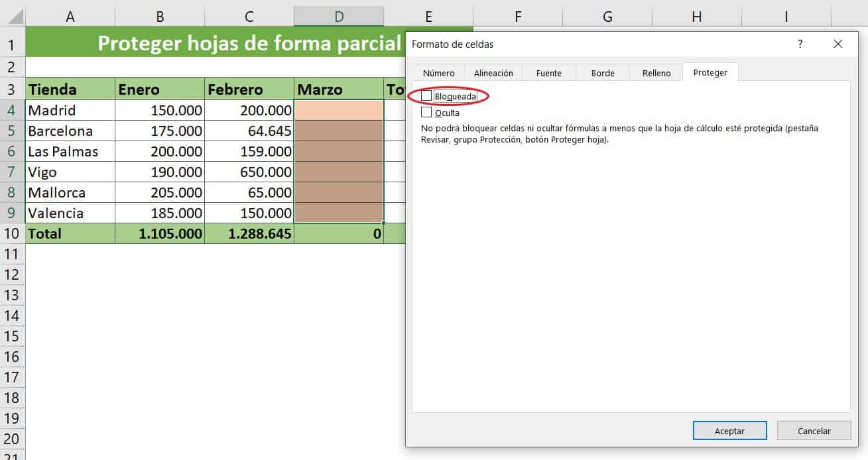Viewport: 868px width, 460px height.
Task: Select column D header
Action: 339,17
